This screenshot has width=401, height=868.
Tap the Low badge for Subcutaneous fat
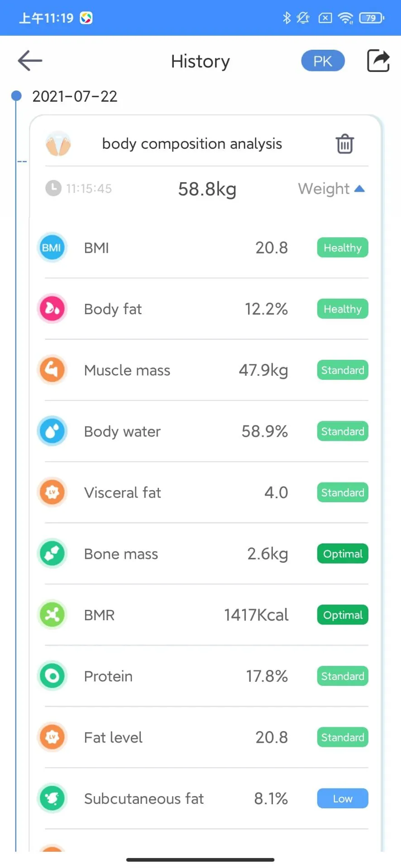(x=343, y=799)
